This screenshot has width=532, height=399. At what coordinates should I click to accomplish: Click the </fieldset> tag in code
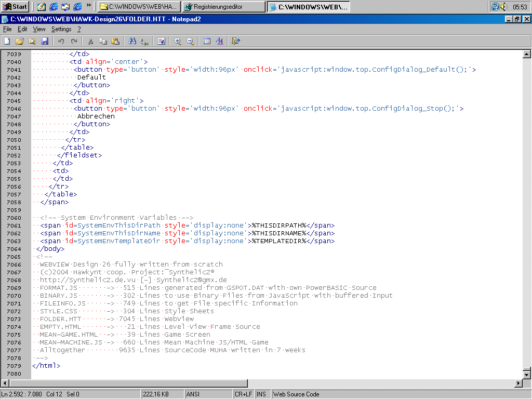click(79, 155)
